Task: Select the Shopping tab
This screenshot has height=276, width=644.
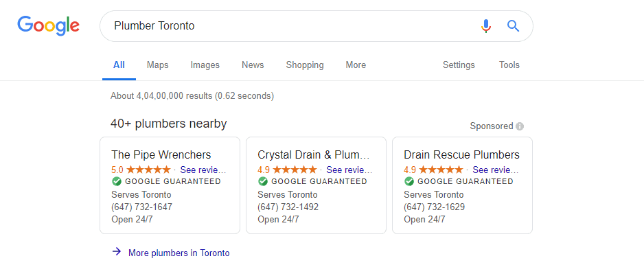Action: [x=305, y=65]
